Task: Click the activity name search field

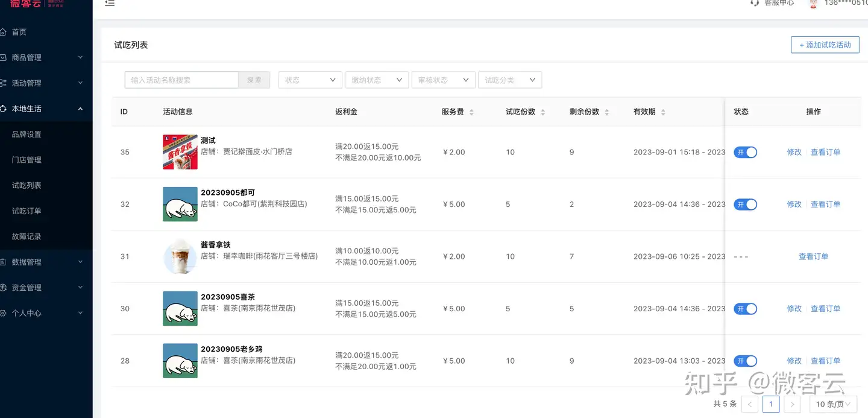Action: (181, 80)
